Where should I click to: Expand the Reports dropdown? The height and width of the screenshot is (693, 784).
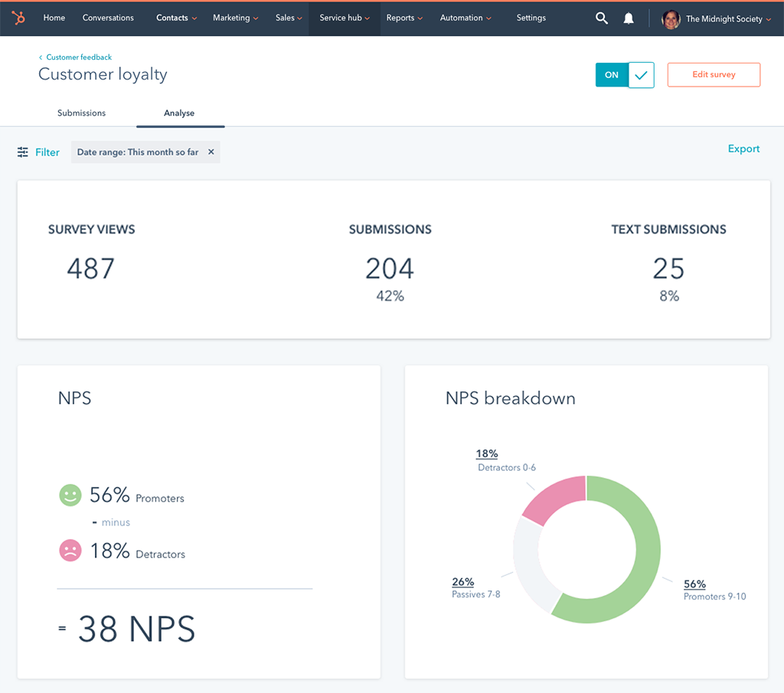pos(404,18)
